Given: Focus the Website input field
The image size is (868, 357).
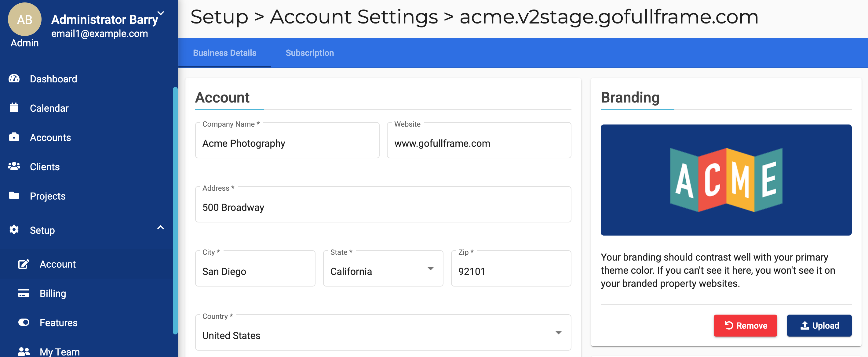Looking at the screenshot, I should tap(479, 140).
